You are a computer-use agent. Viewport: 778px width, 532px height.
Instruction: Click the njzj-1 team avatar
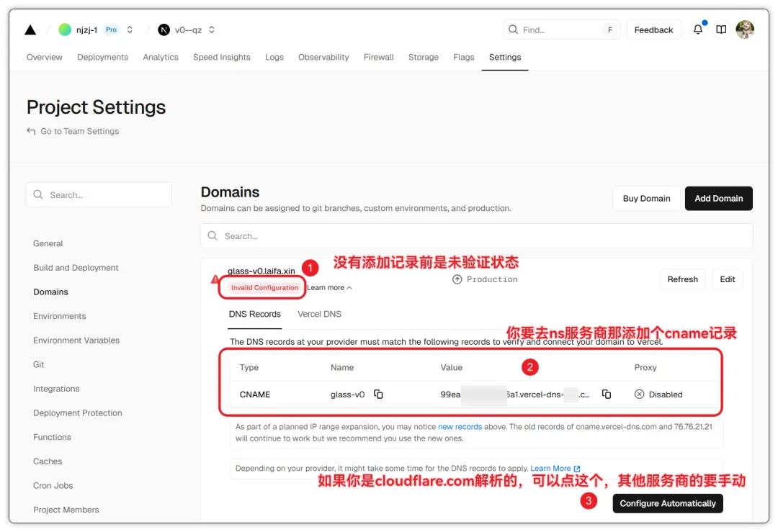click(65, 30)
